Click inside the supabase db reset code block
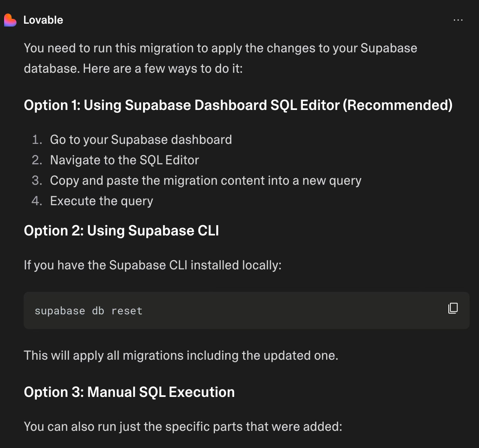 coord(246,311)
